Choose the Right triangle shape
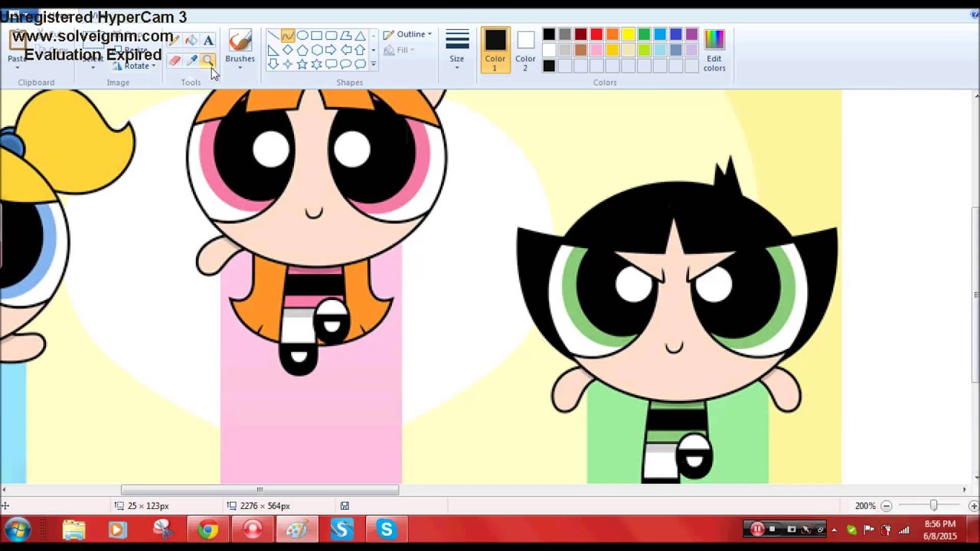The width and height of the screenshot is (980, 551). 273,50
